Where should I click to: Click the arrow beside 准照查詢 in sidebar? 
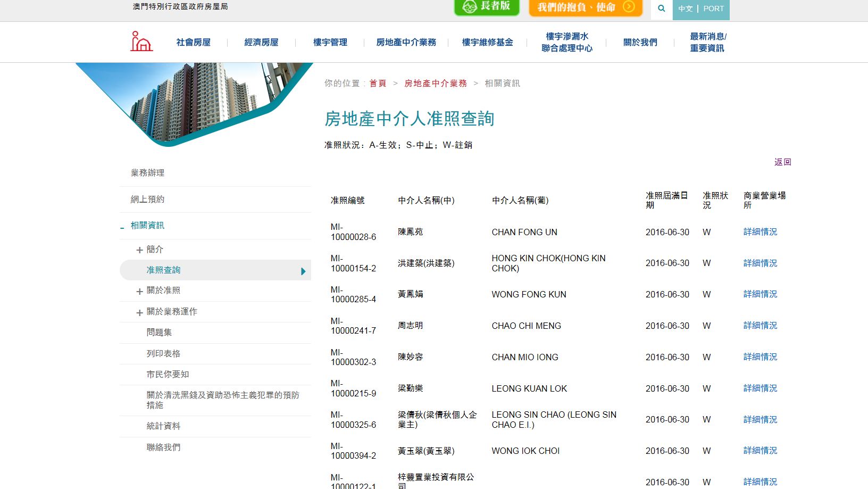pos(303,271)
